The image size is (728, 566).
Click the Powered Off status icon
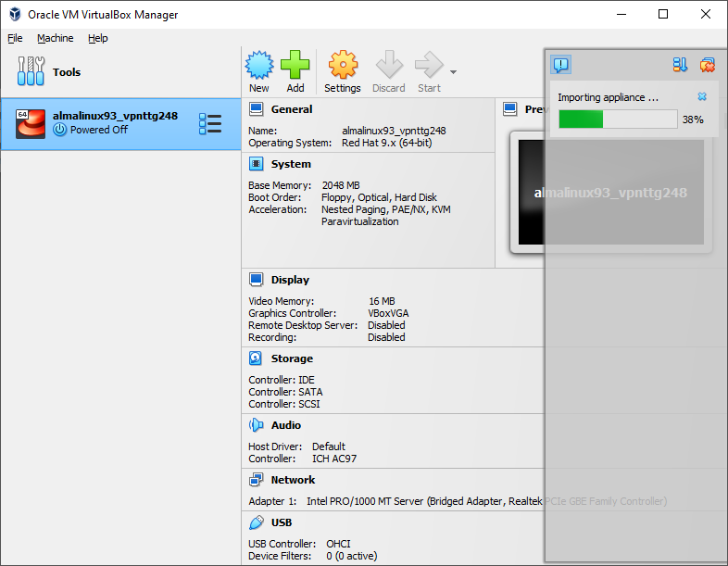(x=59, y=130)
